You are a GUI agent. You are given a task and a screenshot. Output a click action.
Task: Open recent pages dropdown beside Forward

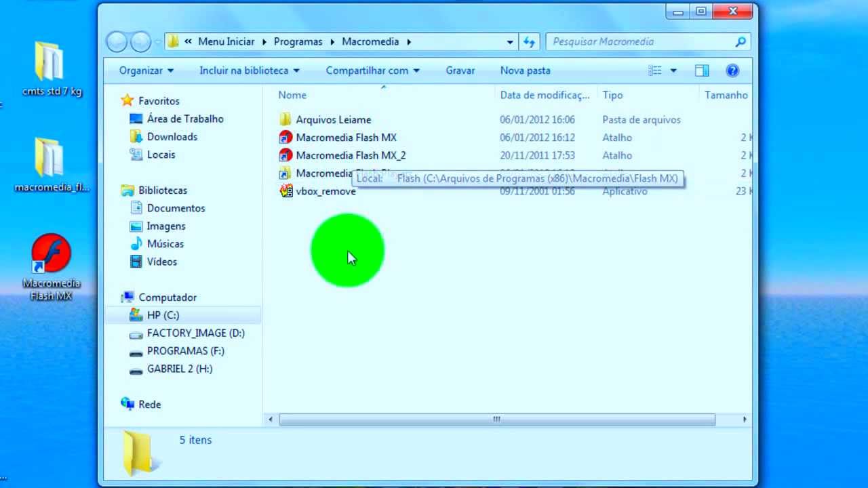[x=157, y=43]
